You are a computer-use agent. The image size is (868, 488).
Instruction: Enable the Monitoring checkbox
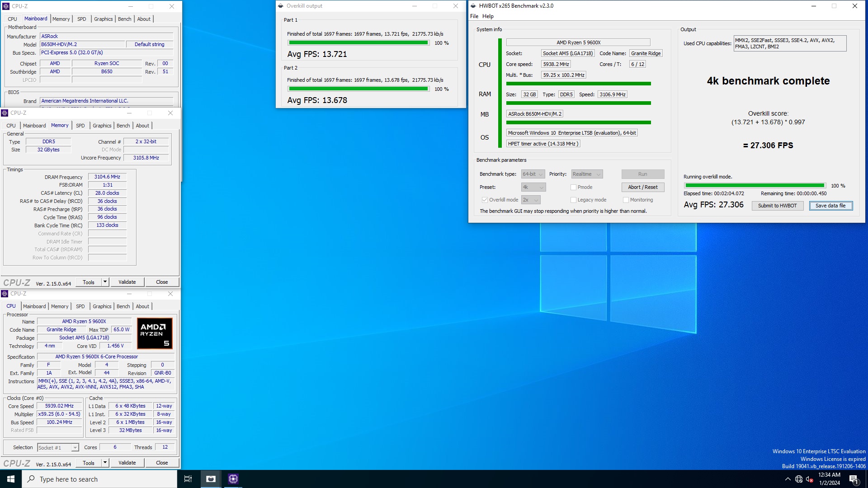point(626,200)
